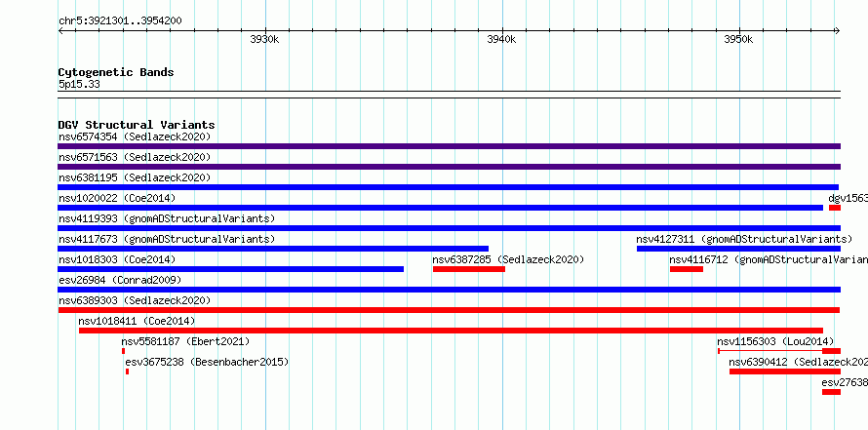This screenshot has width=868, height=430.
Task: Click the esv3675238 (Besenbacher2015) label
Action: [207, 362]
